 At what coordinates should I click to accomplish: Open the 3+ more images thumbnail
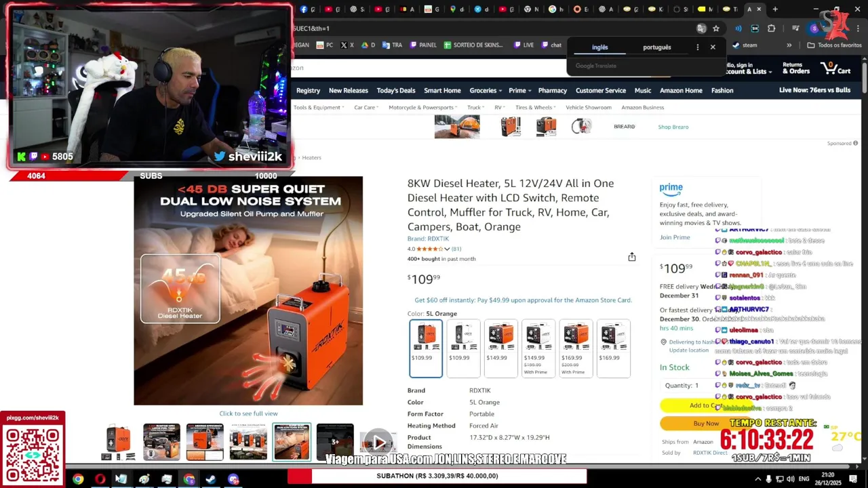pyautogui.click(x=335, y=442)
